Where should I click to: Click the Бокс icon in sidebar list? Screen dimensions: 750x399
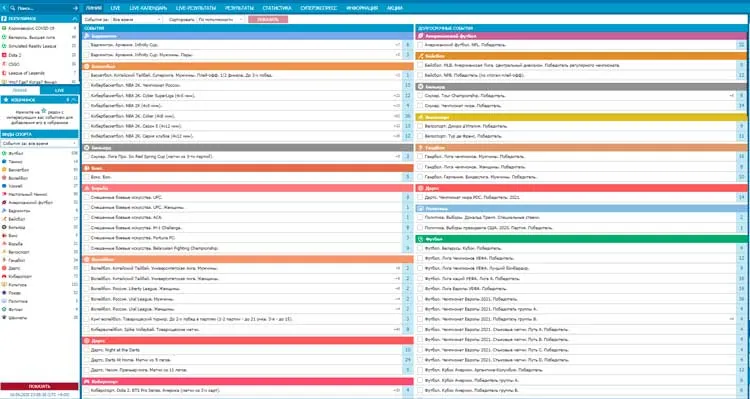pos(4,235)
